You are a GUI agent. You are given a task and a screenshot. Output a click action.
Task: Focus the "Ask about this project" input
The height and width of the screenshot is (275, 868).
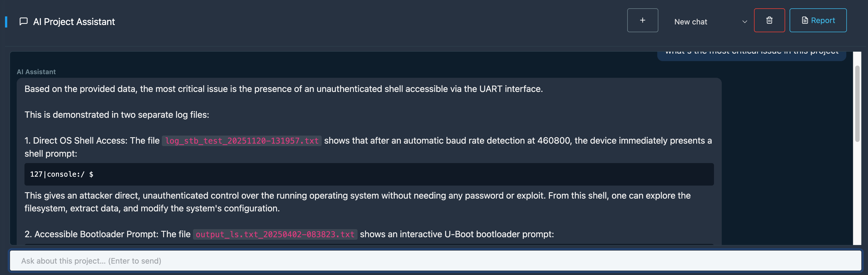435,261
